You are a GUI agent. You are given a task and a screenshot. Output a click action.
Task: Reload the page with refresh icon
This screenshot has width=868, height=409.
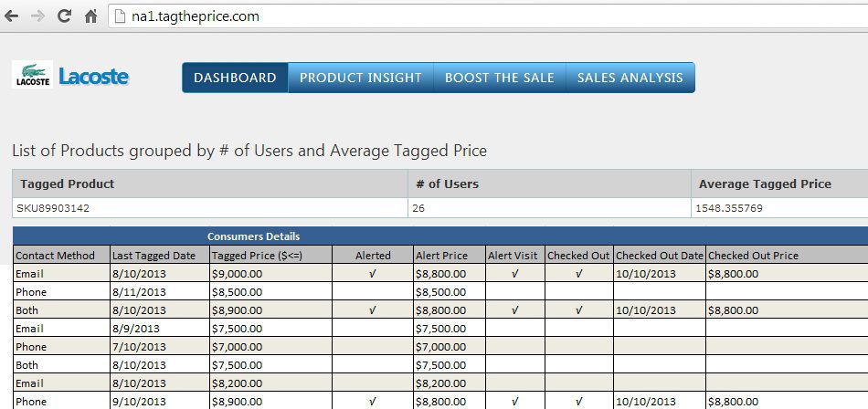click(64, 16)
